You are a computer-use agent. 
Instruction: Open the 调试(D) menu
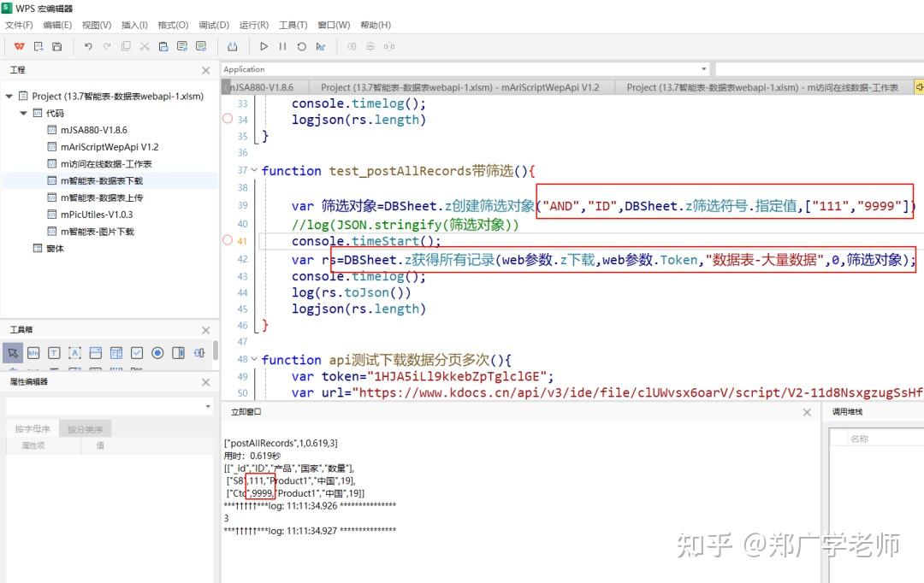[x=213, y=25]
